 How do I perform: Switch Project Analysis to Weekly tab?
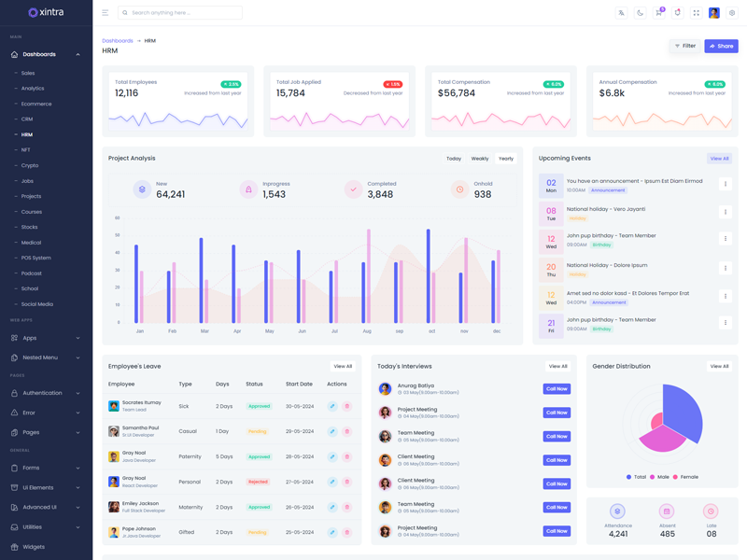pyautogui.click(x=480, y=159)
